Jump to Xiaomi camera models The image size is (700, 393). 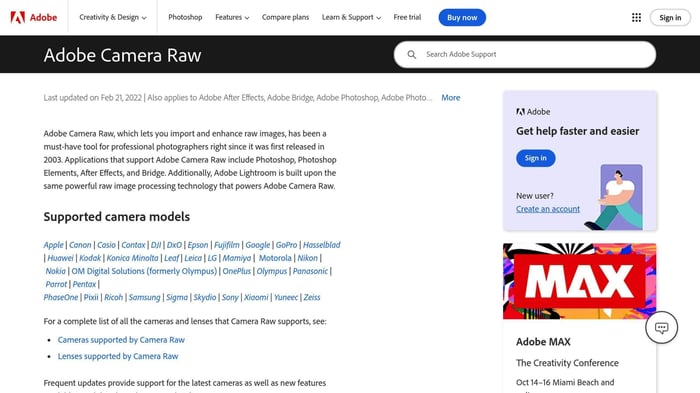coord(256,297)
